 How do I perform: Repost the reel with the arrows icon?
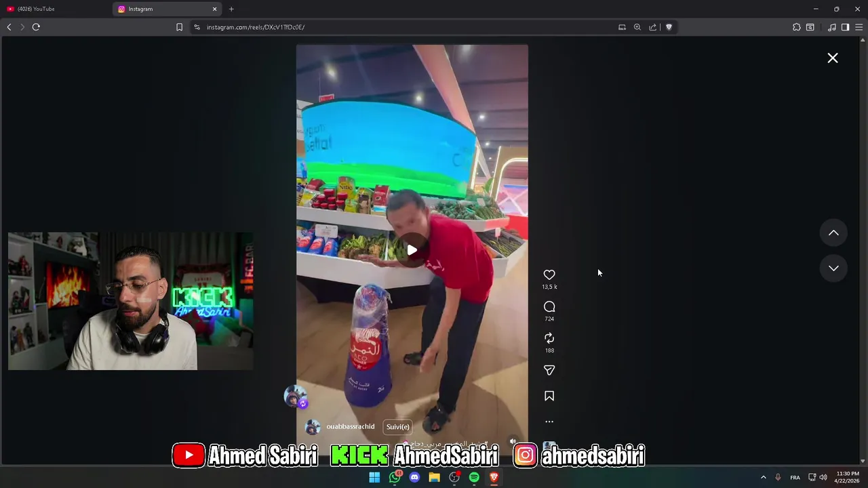(549, 338)
